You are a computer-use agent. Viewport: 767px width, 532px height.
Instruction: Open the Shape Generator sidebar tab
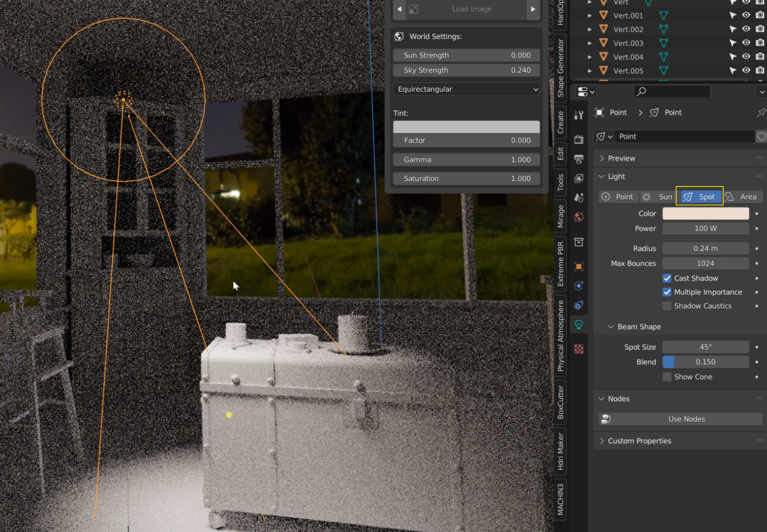point(560,68)
